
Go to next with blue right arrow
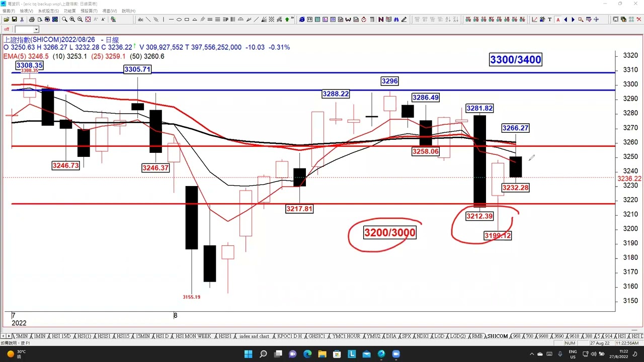click(x=573, y=20)
